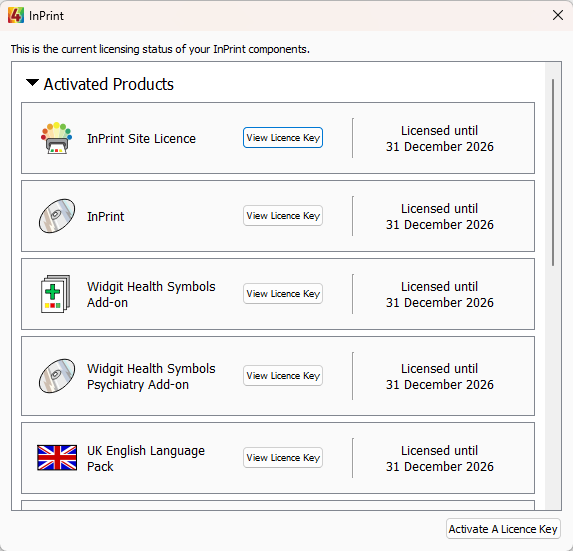This screenshot has width=573, height=551.
Task: View Licence Key for Psychiatry Add-on
Action: click(283, 376)
